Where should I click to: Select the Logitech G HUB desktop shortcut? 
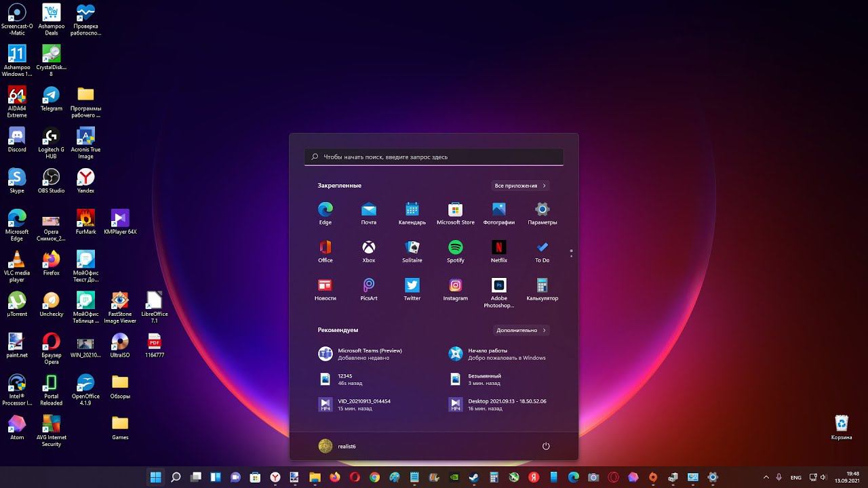coord(52,143)
